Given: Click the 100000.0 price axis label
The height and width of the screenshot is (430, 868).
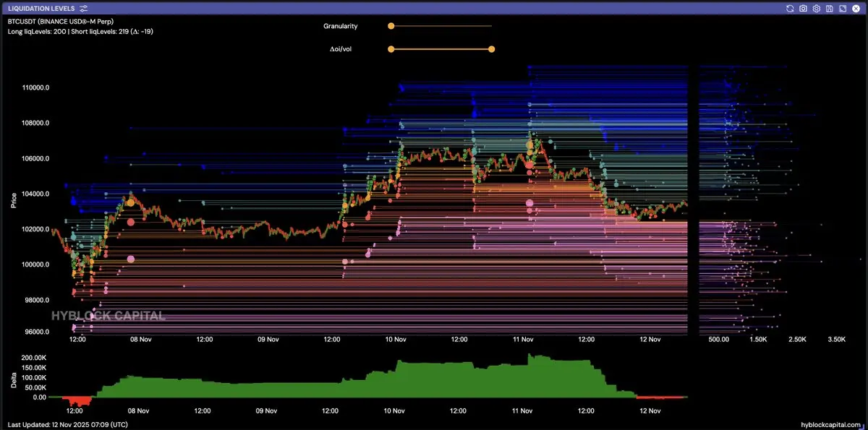Looking at the screenshot, I should click(36, 265).
